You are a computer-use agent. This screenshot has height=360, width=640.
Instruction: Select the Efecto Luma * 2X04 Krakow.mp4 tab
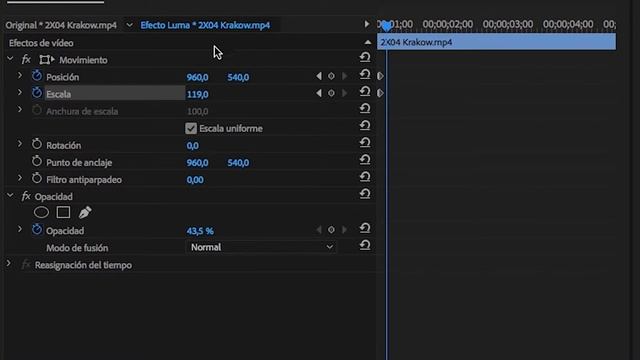205,25
